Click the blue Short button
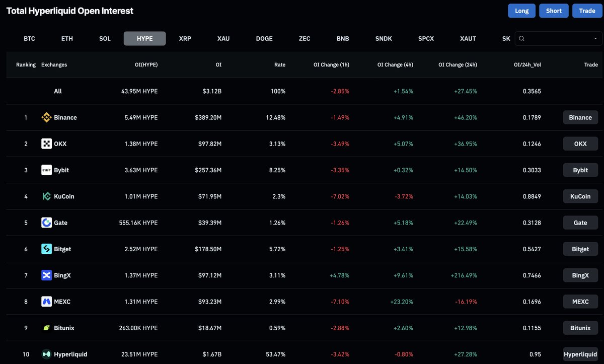Screen dimensions: 604x364 click(x=554, y=11)
